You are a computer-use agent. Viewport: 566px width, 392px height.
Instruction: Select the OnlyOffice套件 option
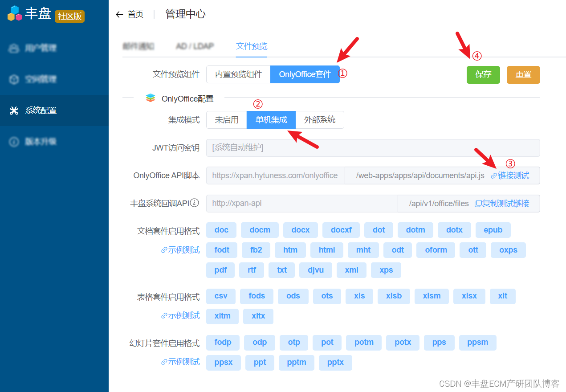pyautogui.click(x=305, y=74)
